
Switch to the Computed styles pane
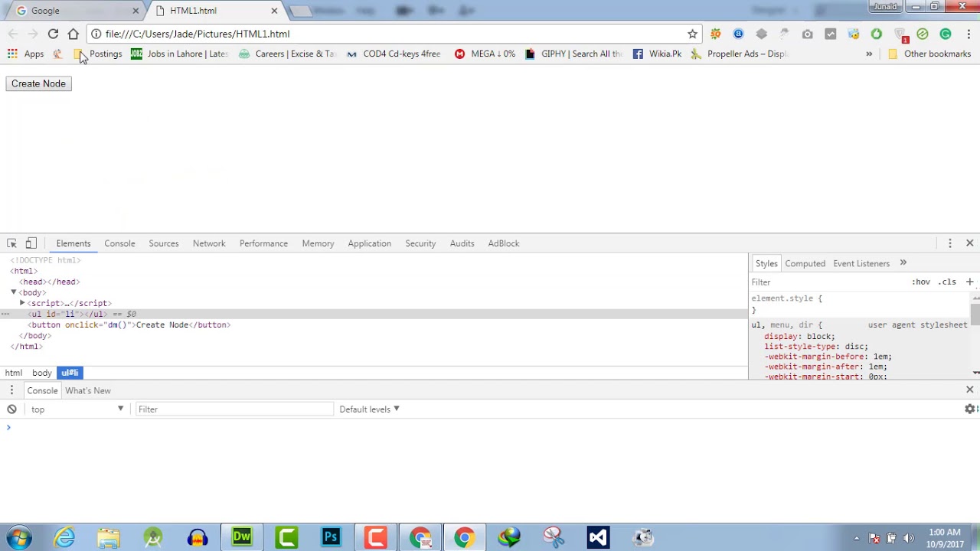pyautogui.click(x=805, y=263)
